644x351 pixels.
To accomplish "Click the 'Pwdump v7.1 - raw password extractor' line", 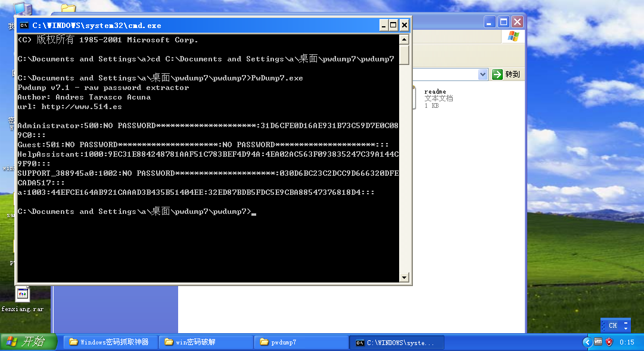I will tap(103, 88).
